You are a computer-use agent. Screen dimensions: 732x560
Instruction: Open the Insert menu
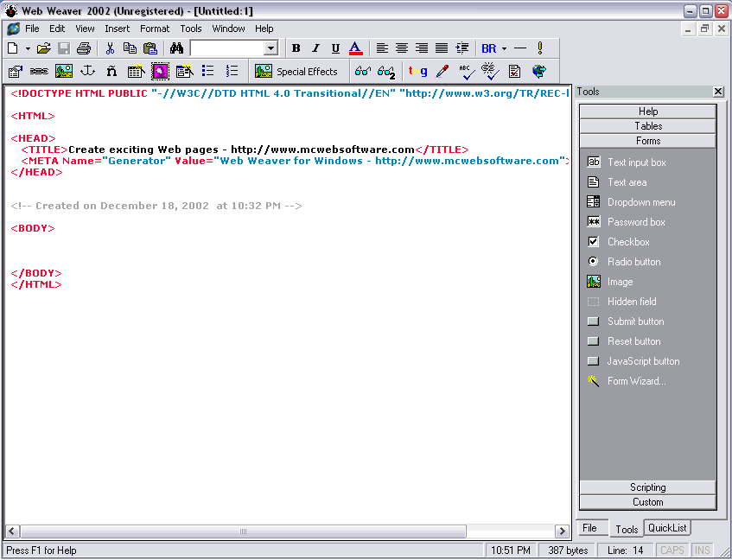[118, 29]
